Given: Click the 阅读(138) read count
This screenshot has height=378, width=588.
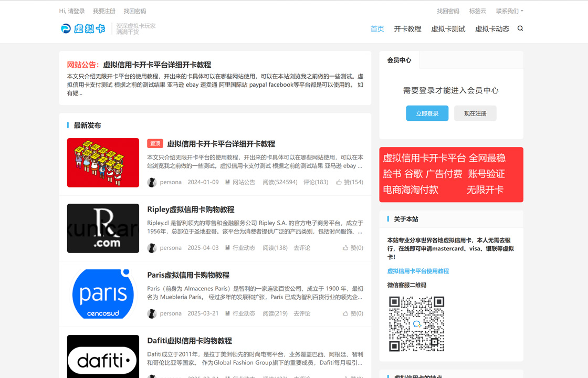Looking at the screenshot, I should (275, 248).
